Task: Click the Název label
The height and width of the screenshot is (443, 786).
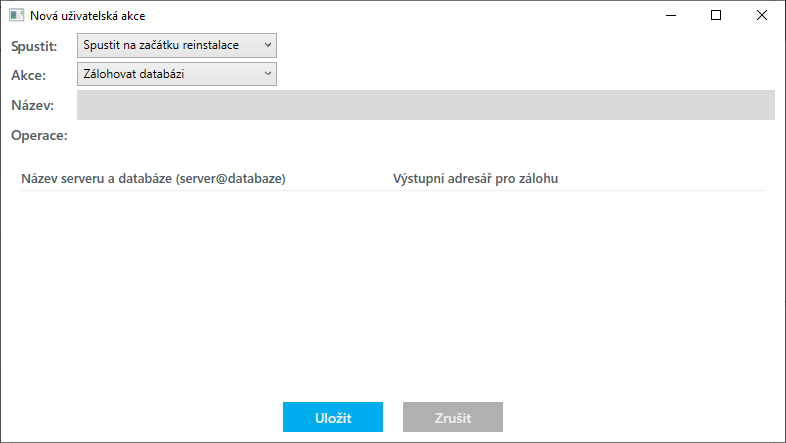Action: point(32,105)
